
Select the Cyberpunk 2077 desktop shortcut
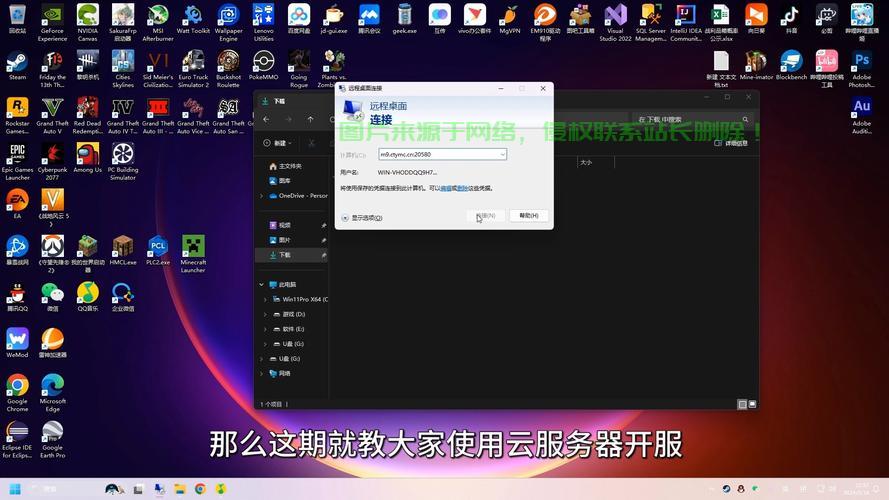[x=52, y=154]
